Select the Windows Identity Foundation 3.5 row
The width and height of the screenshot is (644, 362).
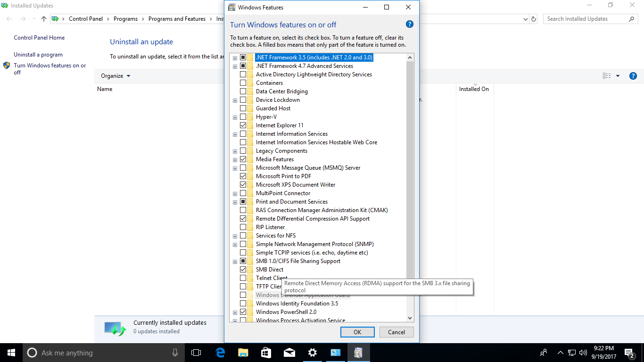pos(297,304)
